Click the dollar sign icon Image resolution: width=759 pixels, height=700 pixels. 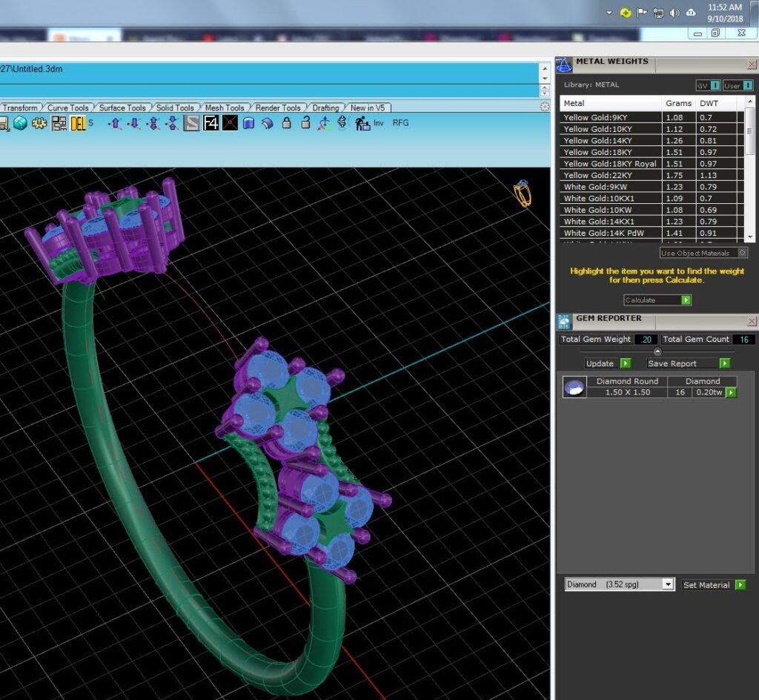342,123
